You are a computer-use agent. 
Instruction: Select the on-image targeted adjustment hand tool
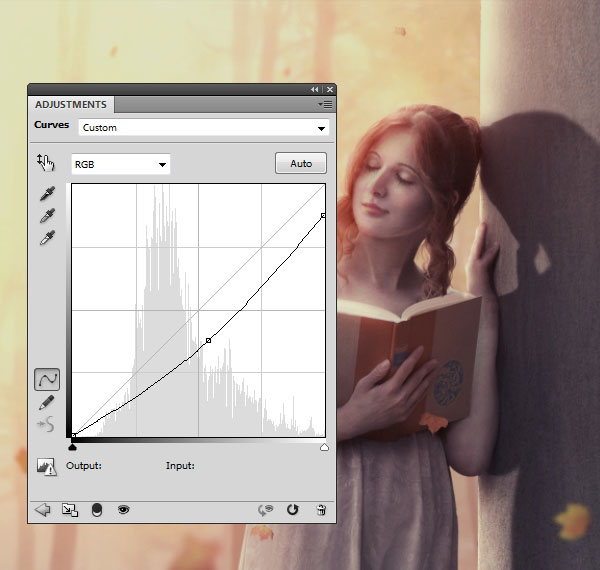[46, 163]
